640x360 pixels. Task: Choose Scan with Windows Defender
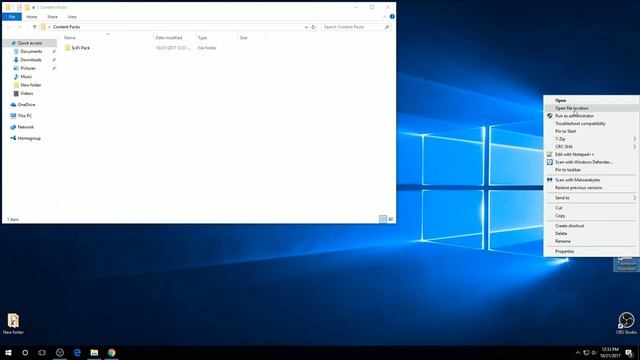[x=592, y=162]
